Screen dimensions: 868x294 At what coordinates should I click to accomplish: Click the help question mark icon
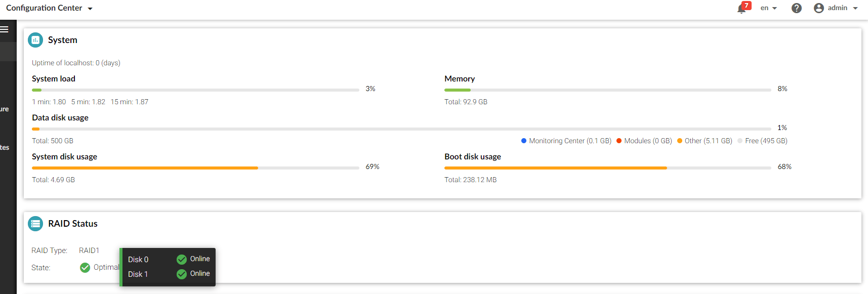point(797,8)
